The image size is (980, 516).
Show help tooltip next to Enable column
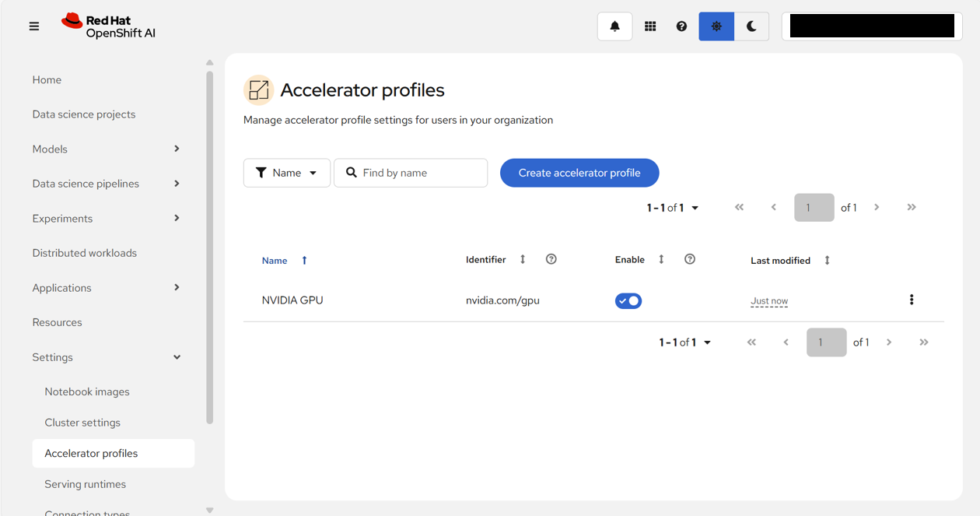pyautogui.click(x=690, y=259)
